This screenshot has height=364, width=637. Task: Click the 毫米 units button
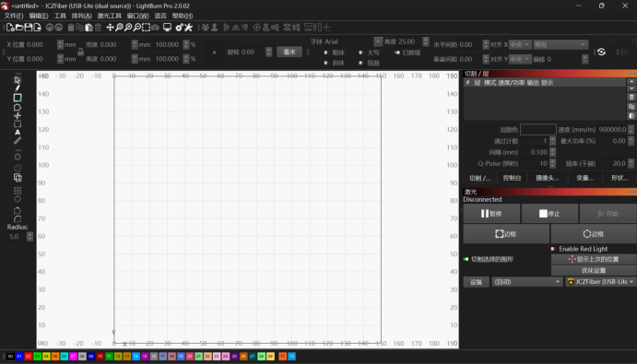(x=289, y=52)
